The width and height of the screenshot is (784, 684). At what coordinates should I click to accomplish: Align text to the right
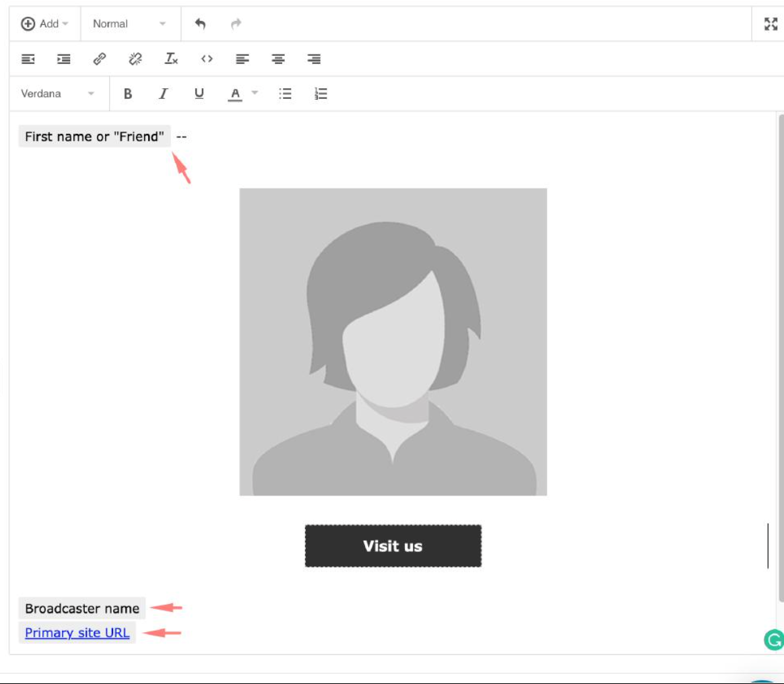pyautogui.click(x=314, y=59)
